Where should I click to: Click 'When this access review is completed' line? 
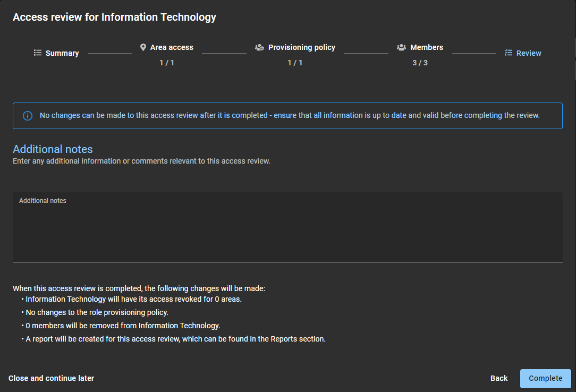pyautogui.click(x=139, y=288)
